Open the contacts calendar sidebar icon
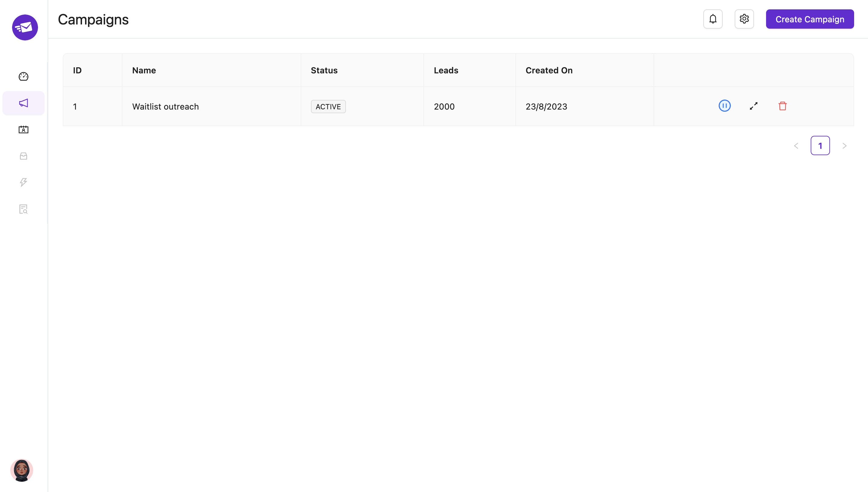 click(x=23, y=129)
